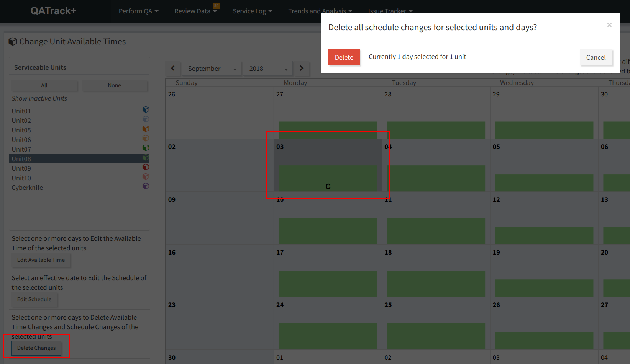The height and width of the screenshot is (364, 630).
Task: Select Cyberknife in the units list
Action: [x=79, y=188]
